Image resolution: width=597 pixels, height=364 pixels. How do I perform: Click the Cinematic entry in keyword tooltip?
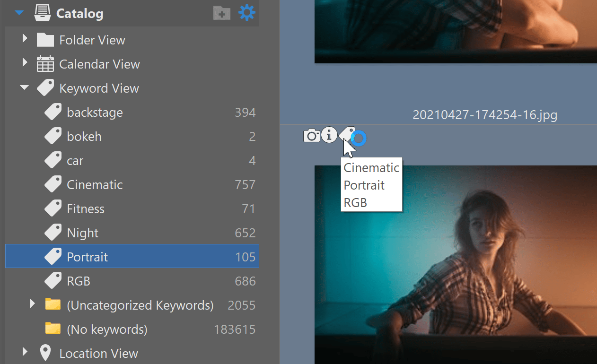pos(371,168)
